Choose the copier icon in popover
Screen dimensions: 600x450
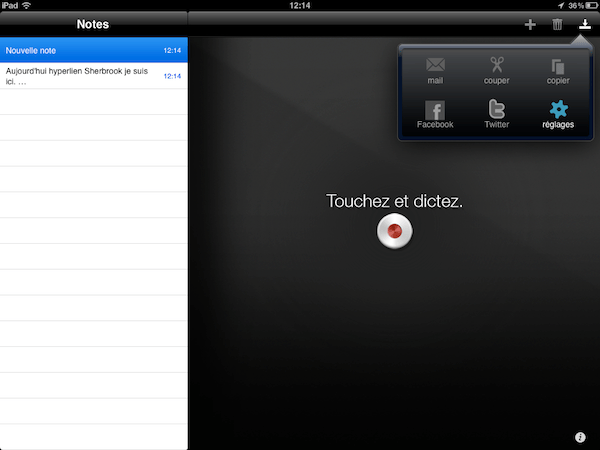click(557, 68)
